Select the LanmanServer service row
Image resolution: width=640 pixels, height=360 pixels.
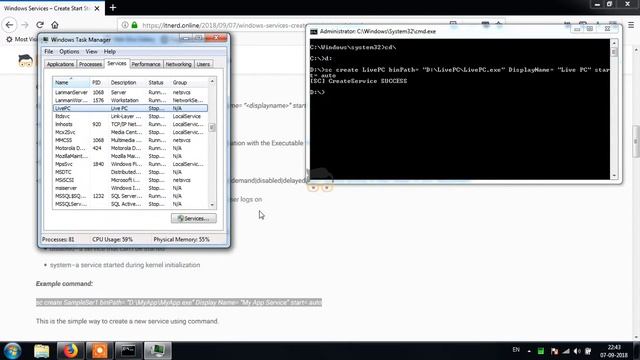click(x=130, y=92)
